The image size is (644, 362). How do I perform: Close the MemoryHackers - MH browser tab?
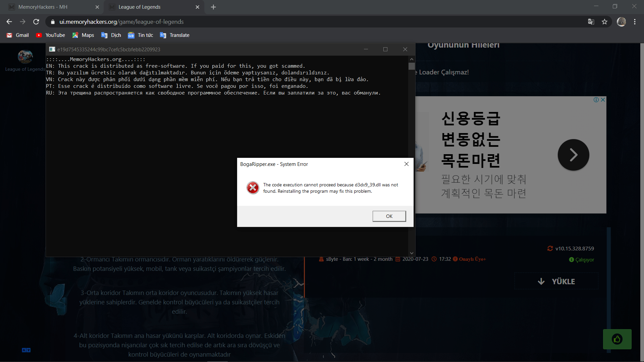pos(97,7)
